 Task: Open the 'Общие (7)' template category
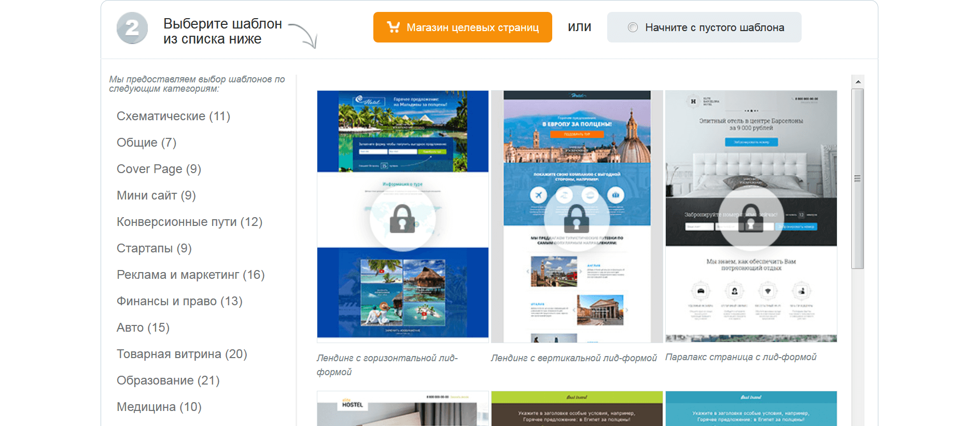[146, 143]
